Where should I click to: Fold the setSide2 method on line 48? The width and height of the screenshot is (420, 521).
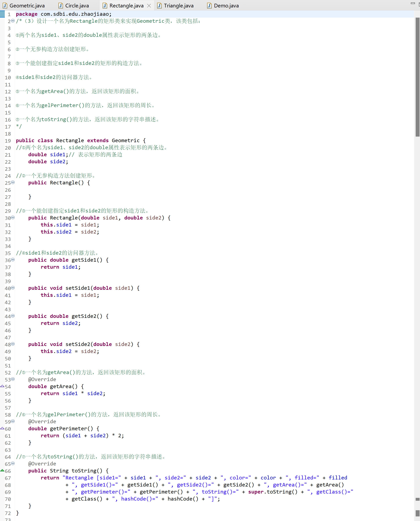(x=13, y=344)
